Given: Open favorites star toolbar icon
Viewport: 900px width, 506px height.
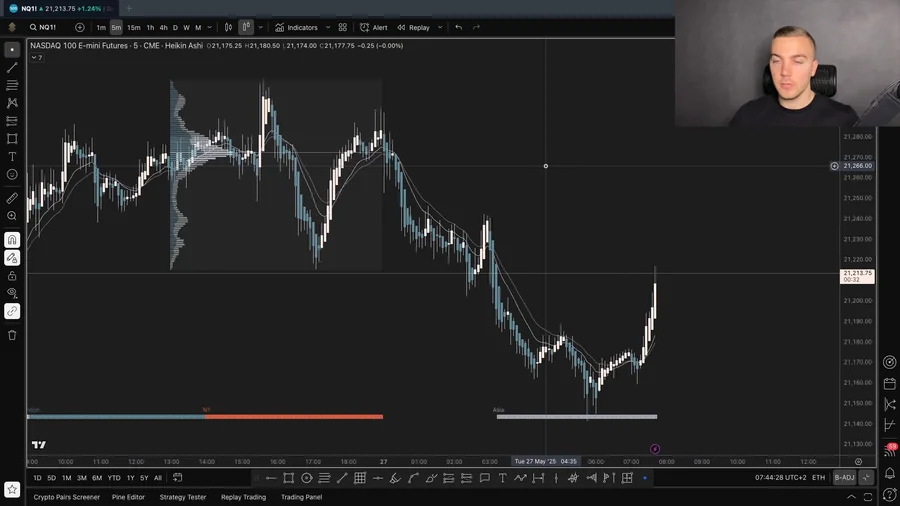Looking at the screenshot, I should tap(12, 489).
